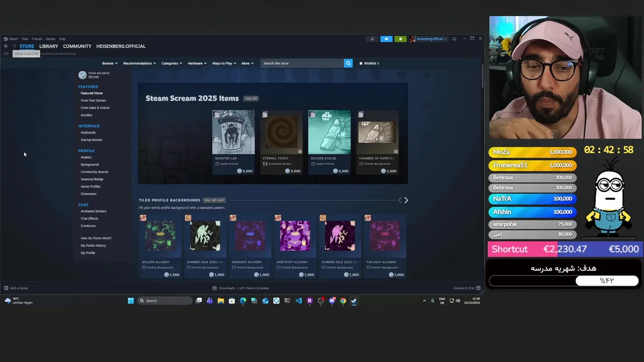This screenshot has height=362, width=644.
Task: Select the Bizarre Biolab item thumbnail
Action: [330, 132]
